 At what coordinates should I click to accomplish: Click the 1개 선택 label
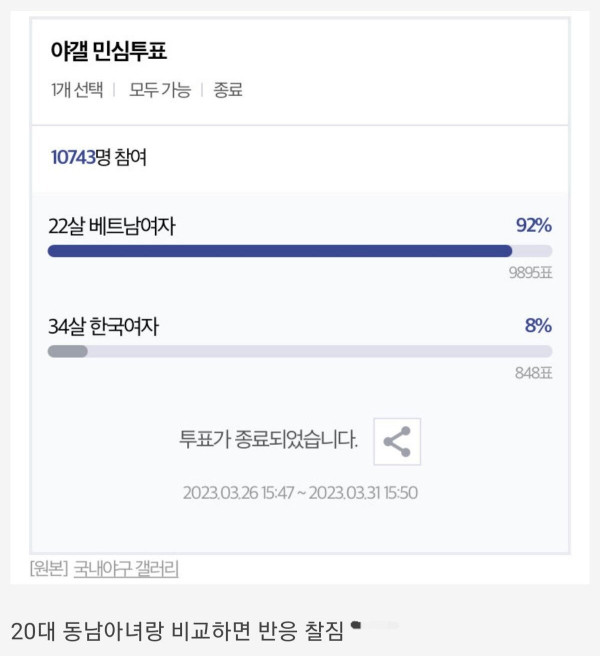[77, 90]
